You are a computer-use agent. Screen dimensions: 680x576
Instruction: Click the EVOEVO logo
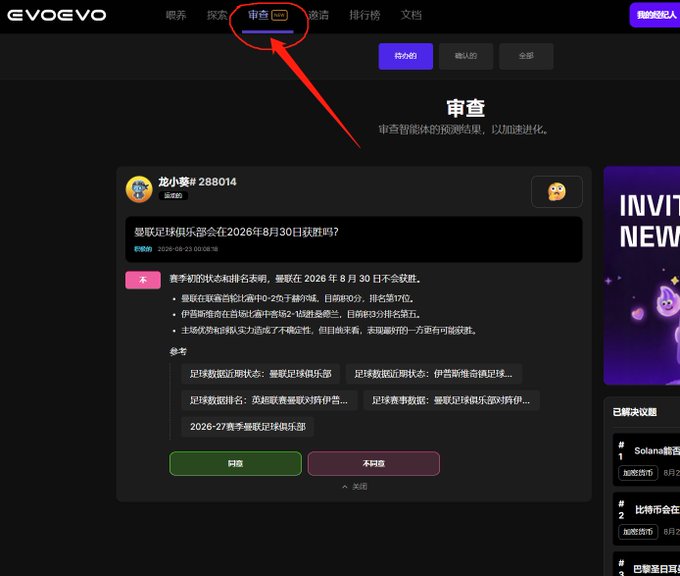(x=57, y=15)
